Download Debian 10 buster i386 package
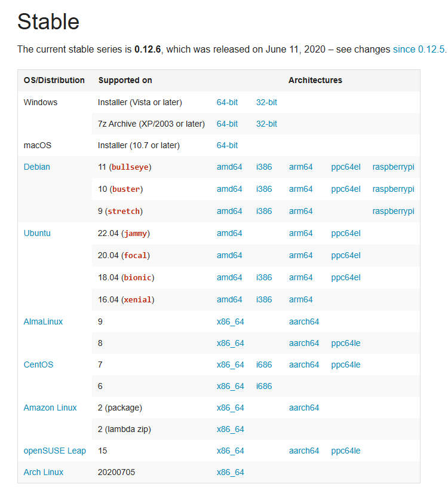Viewport: 448px width, 487px height. pos(264,189)
